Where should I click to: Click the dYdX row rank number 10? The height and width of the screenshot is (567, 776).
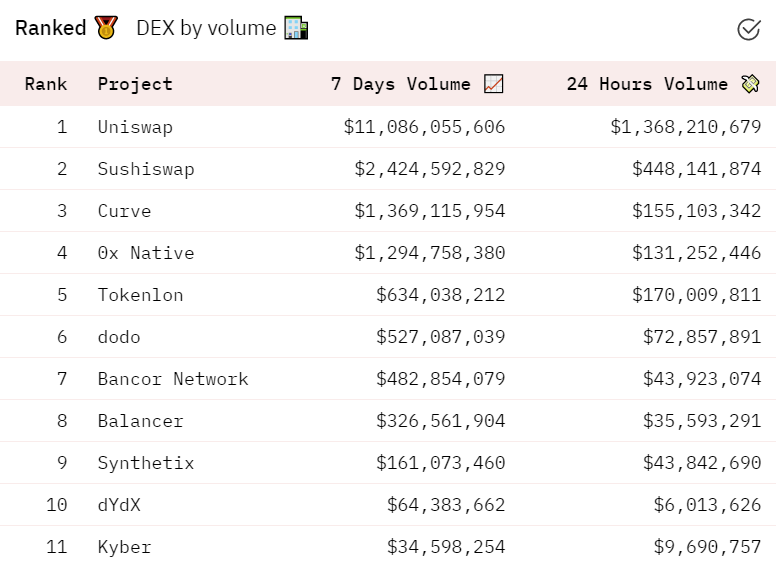57,505
